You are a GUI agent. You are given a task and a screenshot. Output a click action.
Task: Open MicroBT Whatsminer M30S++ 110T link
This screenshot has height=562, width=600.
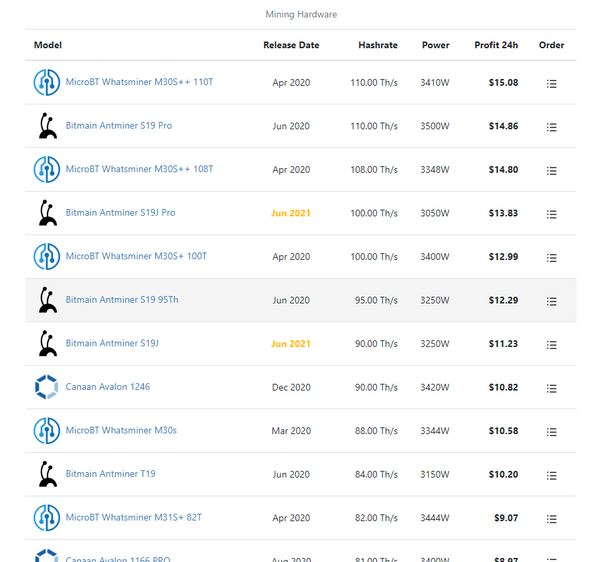click(139, 82)
